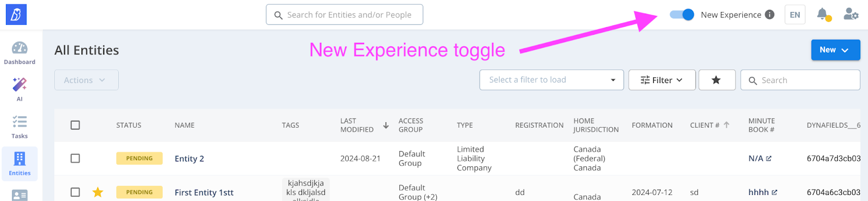Disable the New Experience toggle
This screenshot has width=868, height=201.
682,15
